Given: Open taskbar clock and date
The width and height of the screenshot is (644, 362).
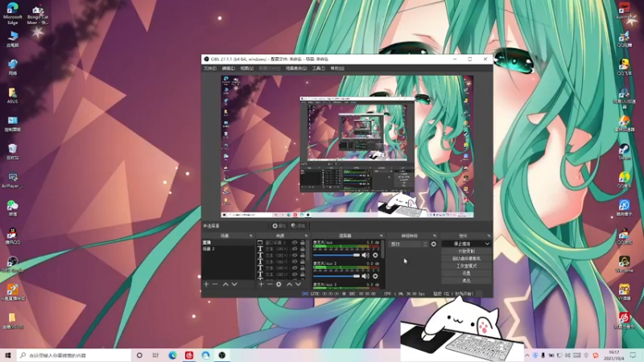Looking at the screenshot, I should (613, 355).
